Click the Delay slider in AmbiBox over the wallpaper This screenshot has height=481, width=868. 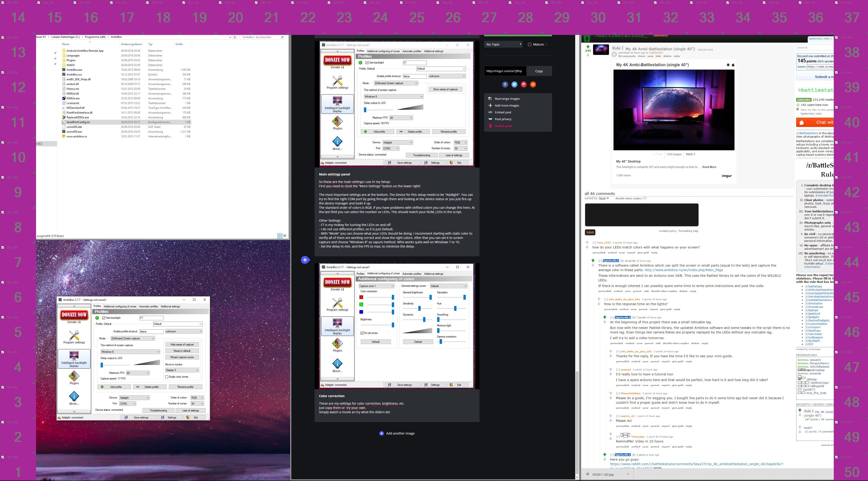[102, 365]
